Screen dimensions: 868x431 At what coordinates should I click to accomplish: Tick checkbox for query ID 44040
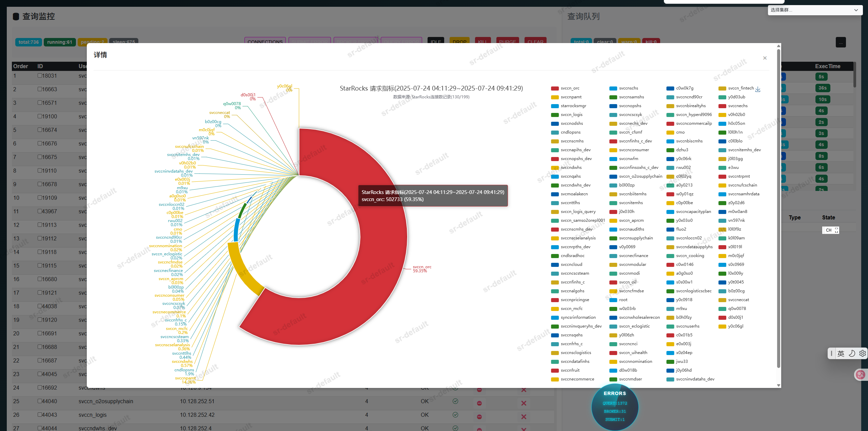pyautogui.click(x=40, y=401)
